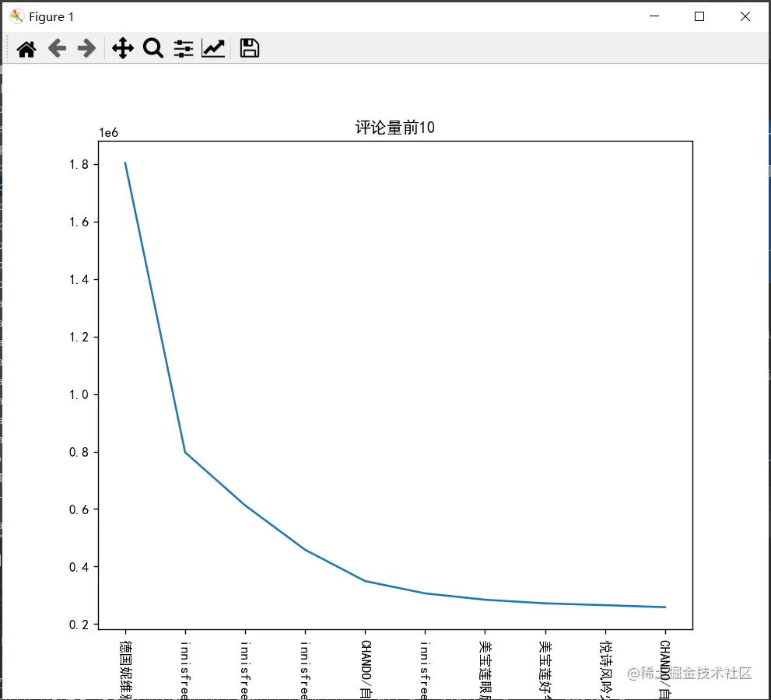The height and width of the screenshot is (700, 771).
Task: Reset the plot with the Home icon
Action: tap(26, 49)
